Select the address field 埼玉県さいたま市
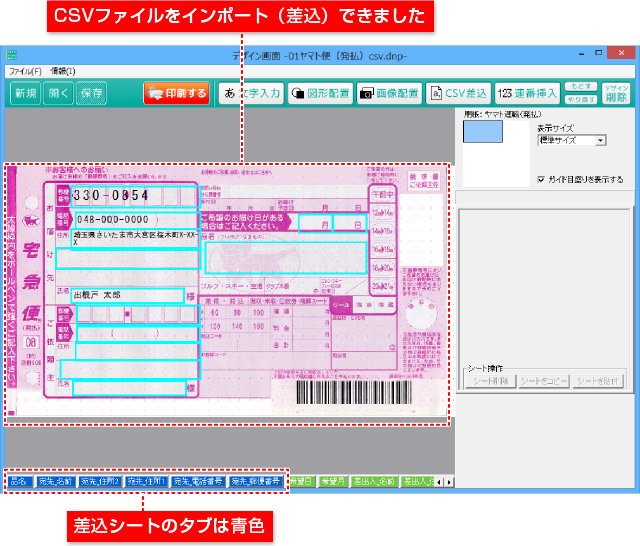This screenshot has height=546, width=640. (x=135, y=237)
